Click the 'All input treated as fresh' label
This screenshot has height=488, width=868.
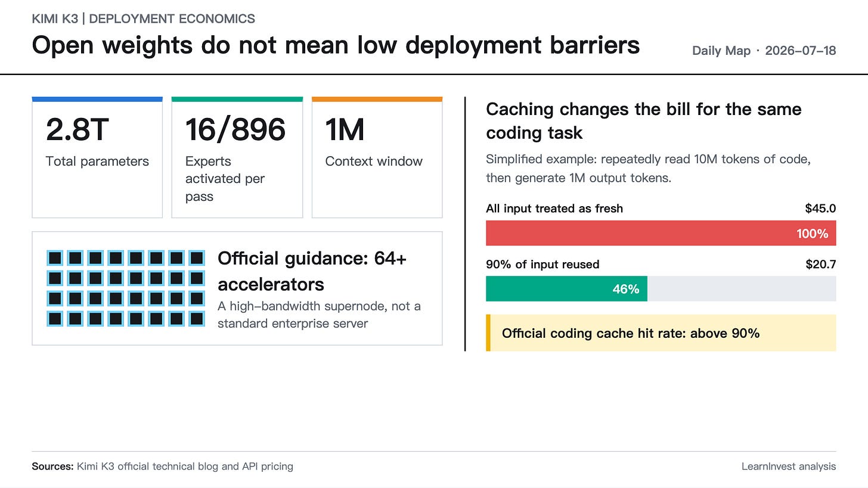(x=554, y=209)
